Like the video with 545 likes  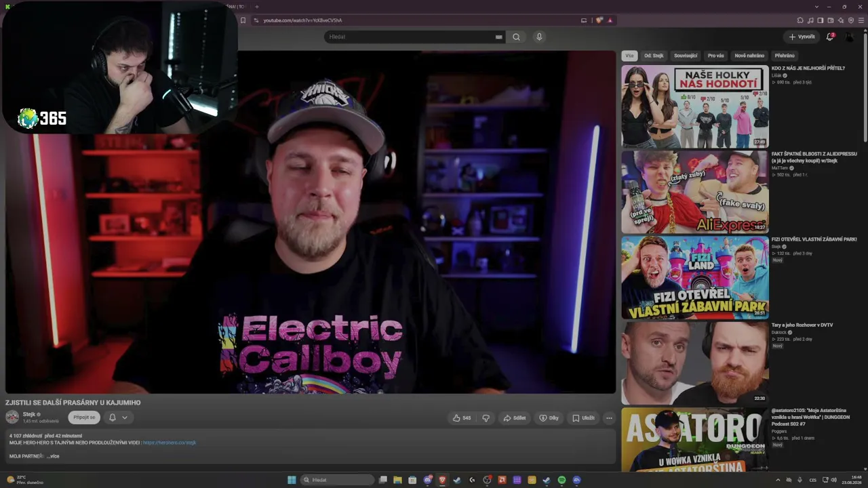pyautogui.click(x=462, y=418)
